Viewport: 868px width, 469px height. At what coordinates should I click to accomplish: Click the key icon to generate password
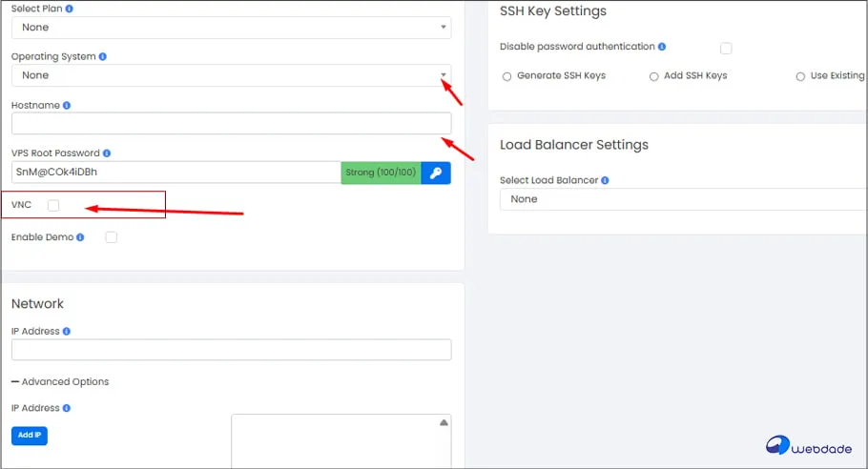[x=436, y=172]
